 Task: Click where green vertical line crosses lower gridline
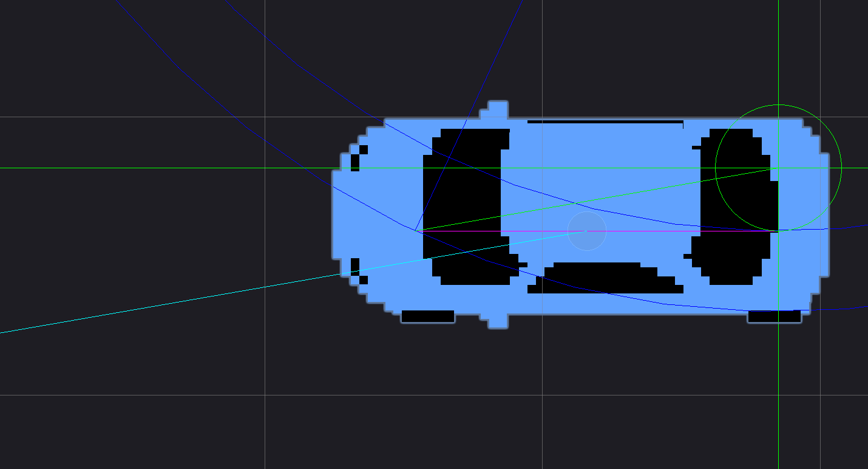point(778,395)
